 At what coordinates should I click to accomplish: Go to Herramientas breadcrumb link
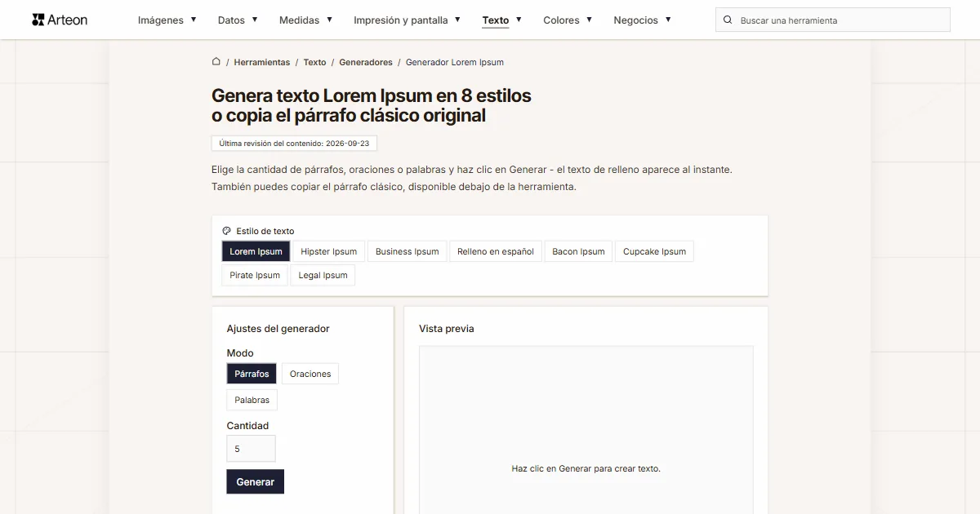pos(262,62)
